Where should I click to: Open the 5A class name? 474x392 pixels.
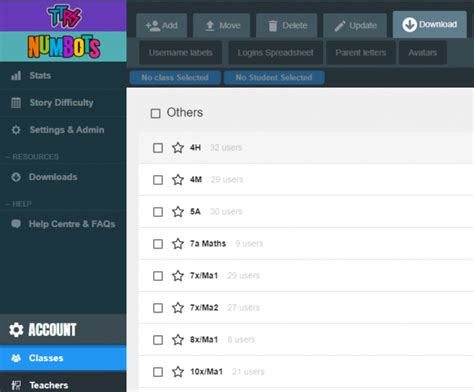tap(195, 211)
